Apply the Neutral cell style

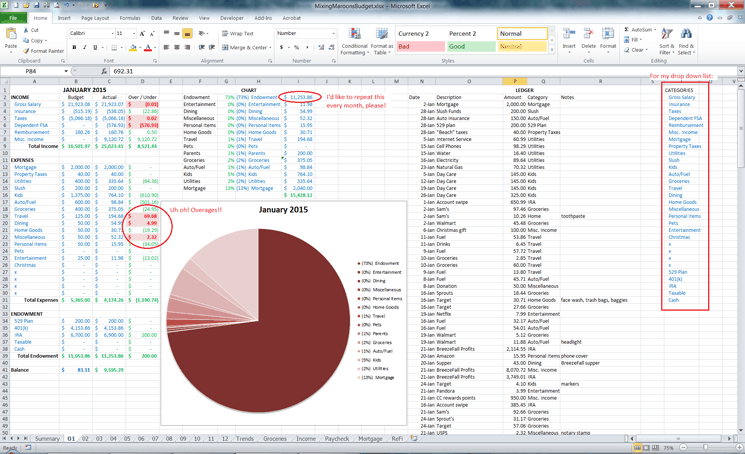tap(522, 47)
